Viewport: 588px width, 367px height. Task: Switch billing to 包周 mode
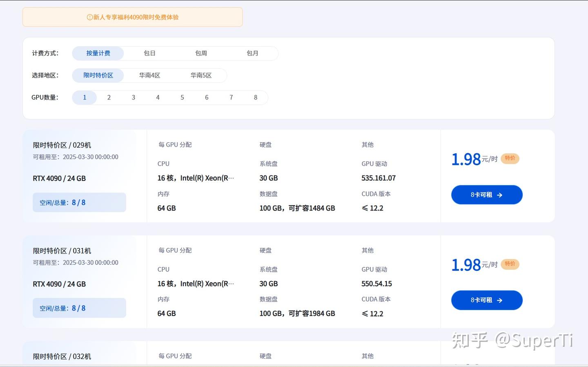[x=201, y=53]
